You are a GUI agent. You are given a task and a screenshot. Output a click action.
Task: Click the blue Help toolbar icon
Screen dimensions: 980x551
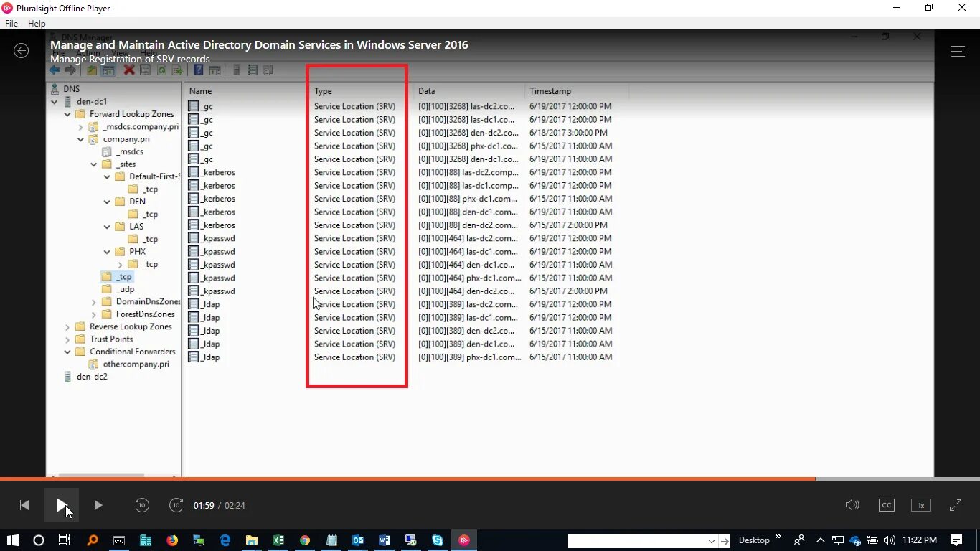point(199,70)
